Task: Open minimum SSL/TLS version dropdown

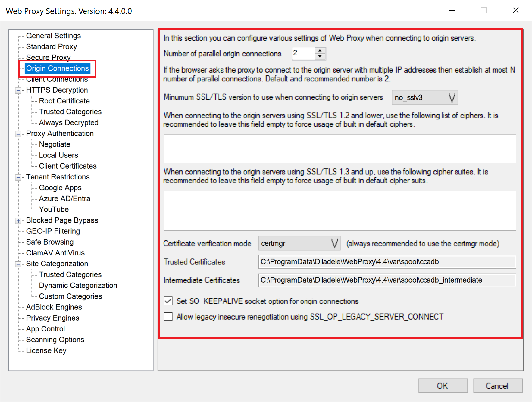Action: (425, 97)
